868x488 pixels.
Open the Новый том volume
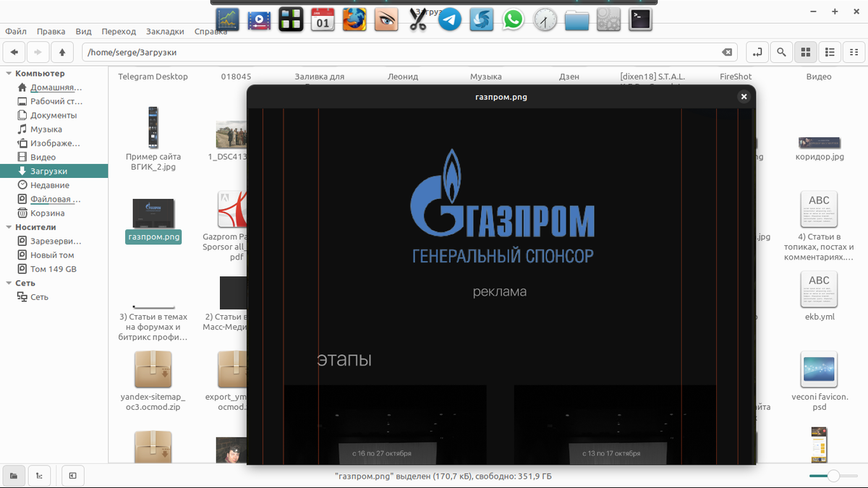[54, 255]
